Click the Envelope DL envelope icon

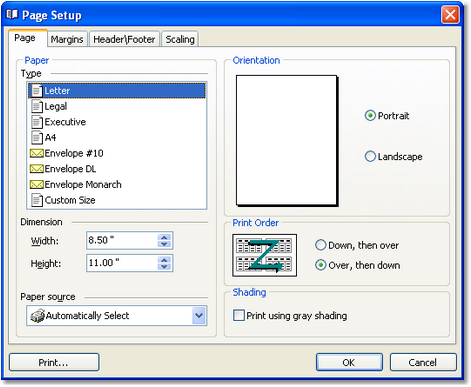[37, 169]
